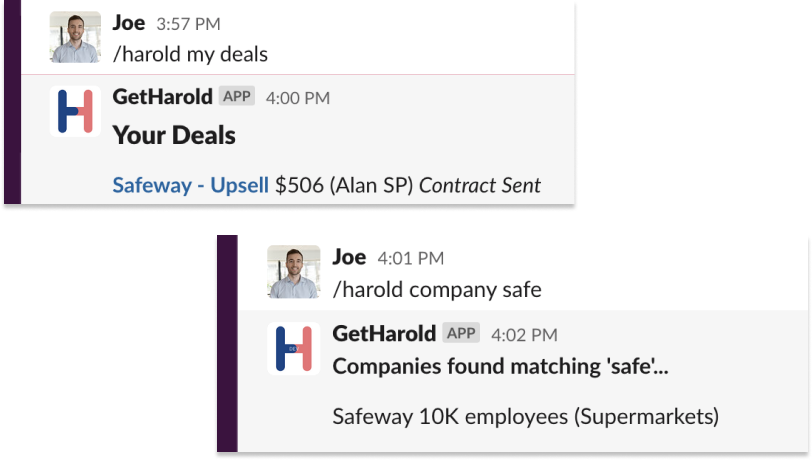Click the APP badge next to 4:02 PM
This screenshot has width=812, height=460.
pos(461,333)
